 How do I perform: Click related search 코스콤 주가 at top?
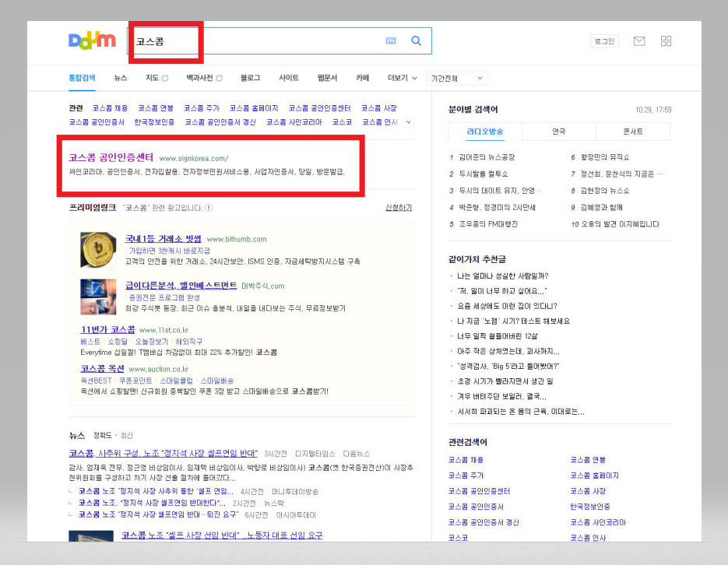(201, 108)
